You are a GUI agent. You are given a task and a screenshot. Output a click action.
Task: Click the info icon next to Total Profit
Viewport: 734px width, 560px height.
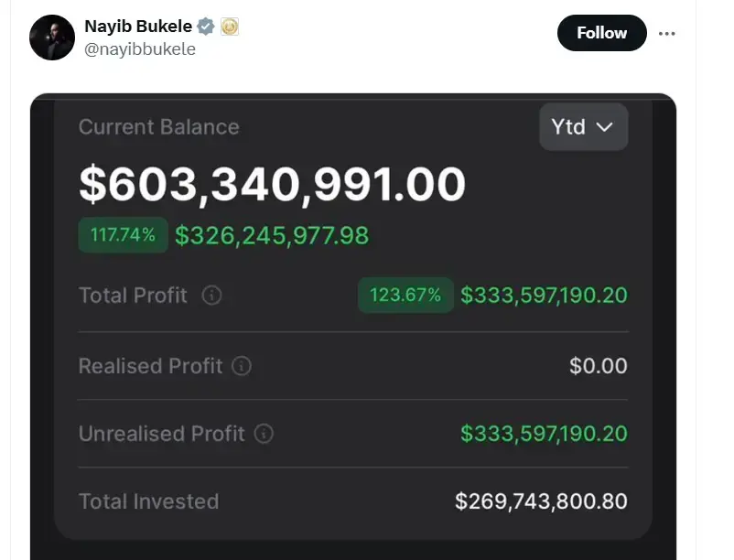[x=212, y=296]
